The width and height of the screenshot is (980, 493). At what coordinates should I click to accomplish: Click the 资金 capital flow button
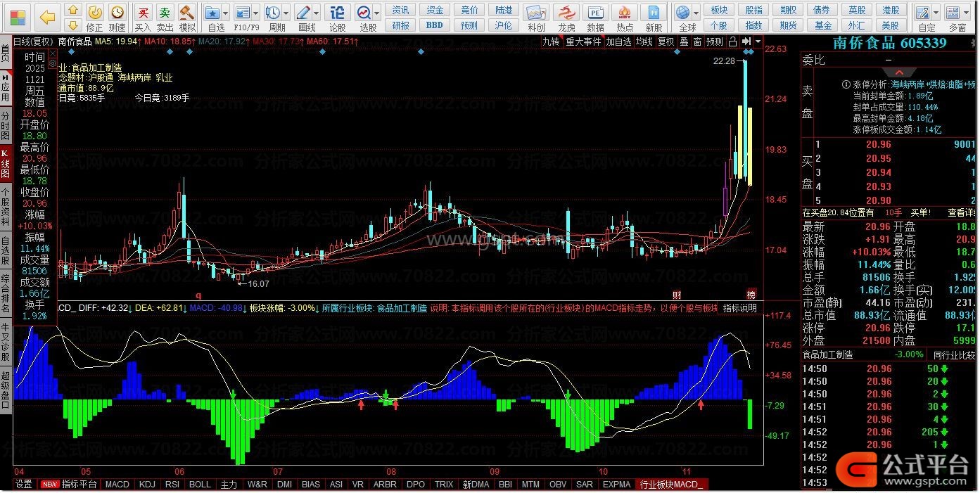pyautogui.click(x=435, y=10)
